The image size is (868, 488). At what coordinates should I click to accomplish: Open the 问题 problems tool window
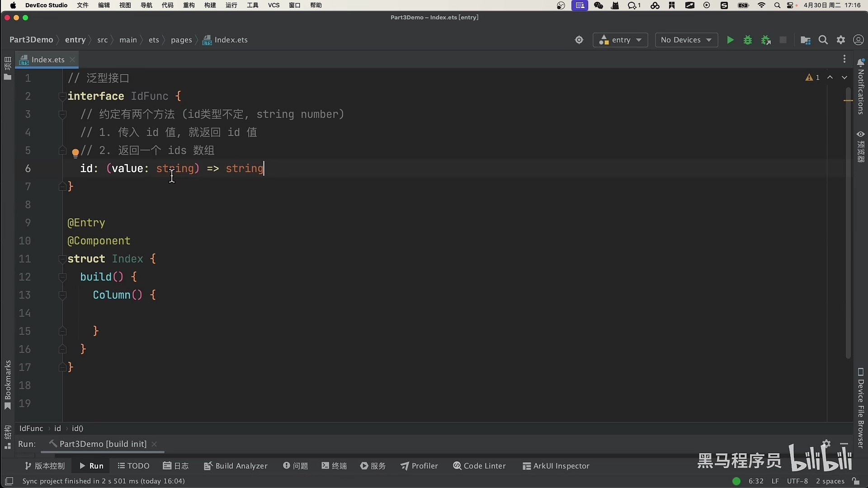point(296,466)
